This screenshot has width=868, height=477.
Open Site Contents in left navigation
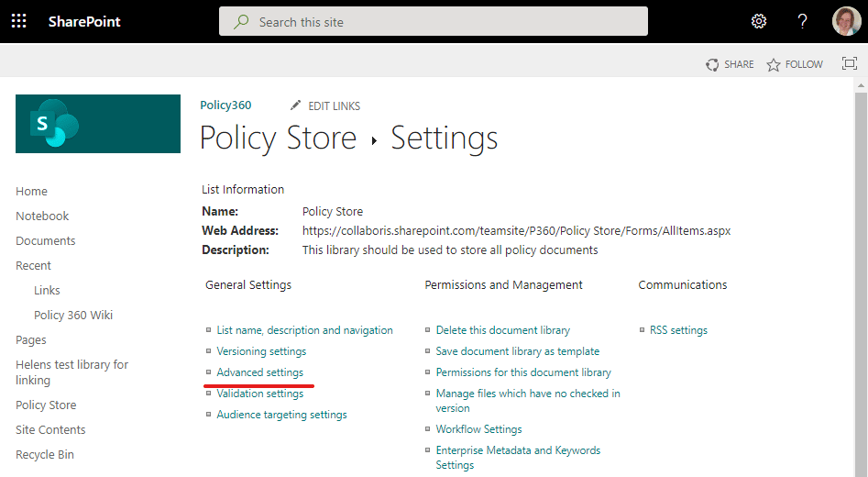click(x=50, y=429)
